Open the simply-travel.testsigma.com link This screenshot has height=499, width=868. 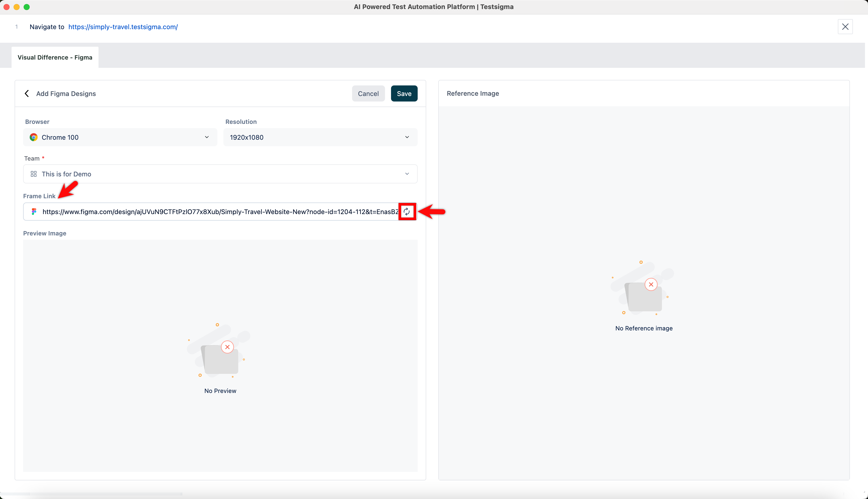coord(123,27)
